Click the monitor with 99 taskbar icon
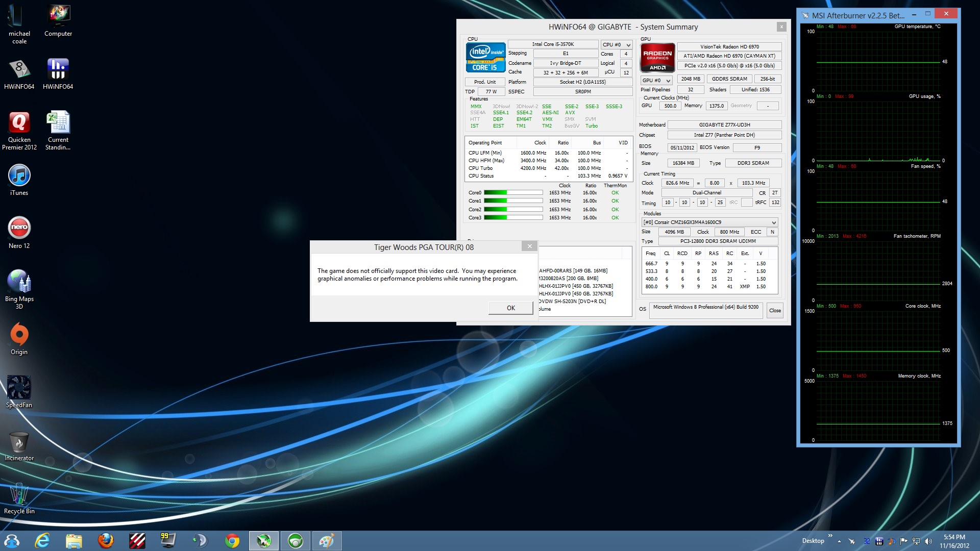Viewport: 980px width, 551px height. click(x=168, y=540)
